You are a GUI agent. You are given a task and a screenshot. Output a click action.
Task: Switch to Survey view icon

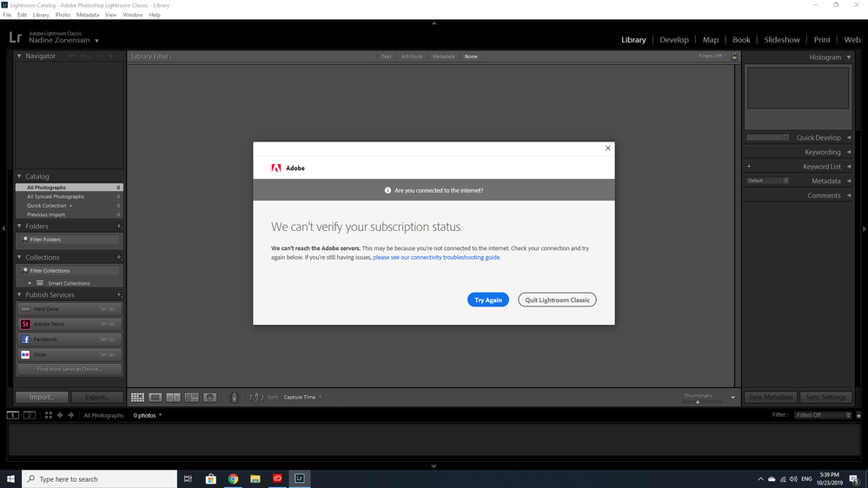191,398
